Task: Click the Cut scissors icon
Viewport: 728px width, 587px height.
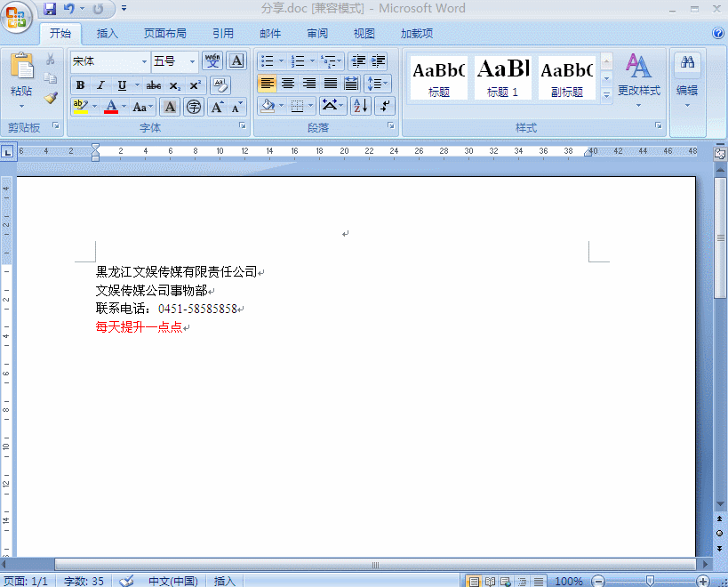Action: [50, 59]
